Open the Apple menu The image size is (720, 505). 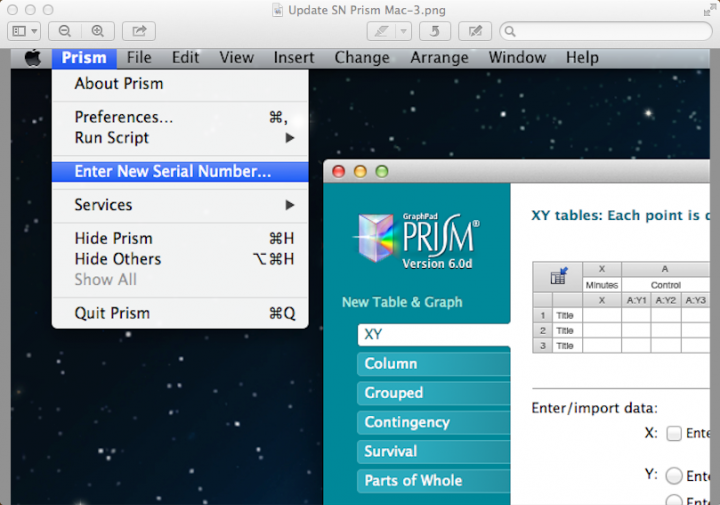(x=33, y=58)
